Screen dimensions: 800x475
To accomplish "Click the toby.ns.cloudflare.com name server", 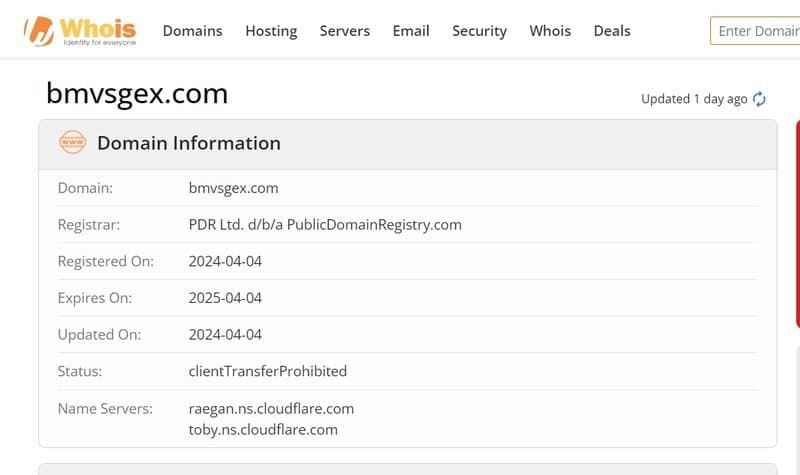I will tap(263, 430).
